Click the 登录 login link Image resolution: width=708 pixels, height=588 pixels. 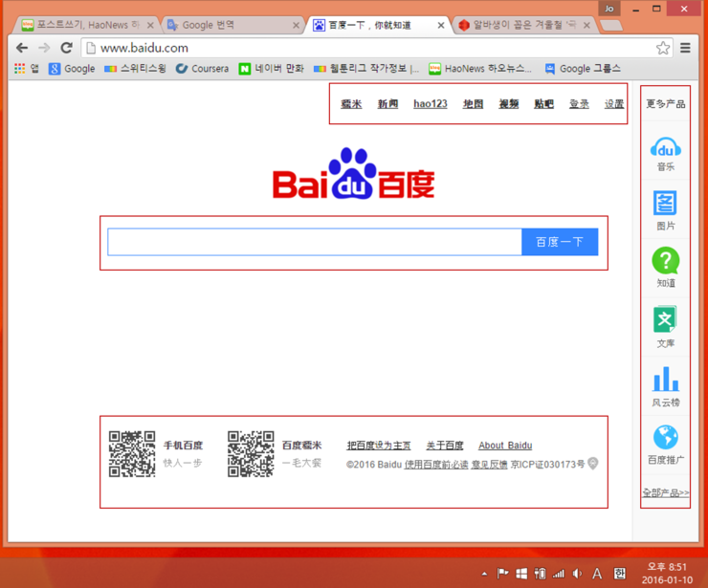tap(579, 104)
